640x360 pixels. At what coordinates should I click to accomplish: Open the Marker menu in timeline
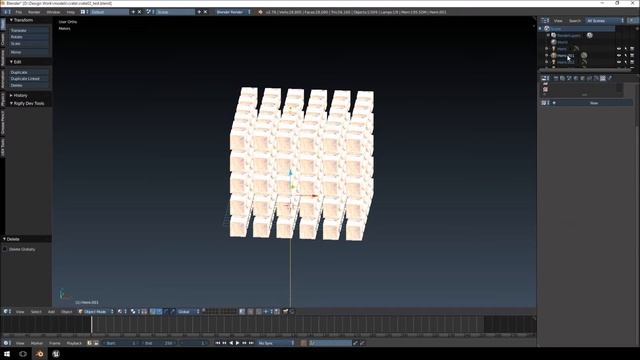pyautogui.click(x=37, y=343)
